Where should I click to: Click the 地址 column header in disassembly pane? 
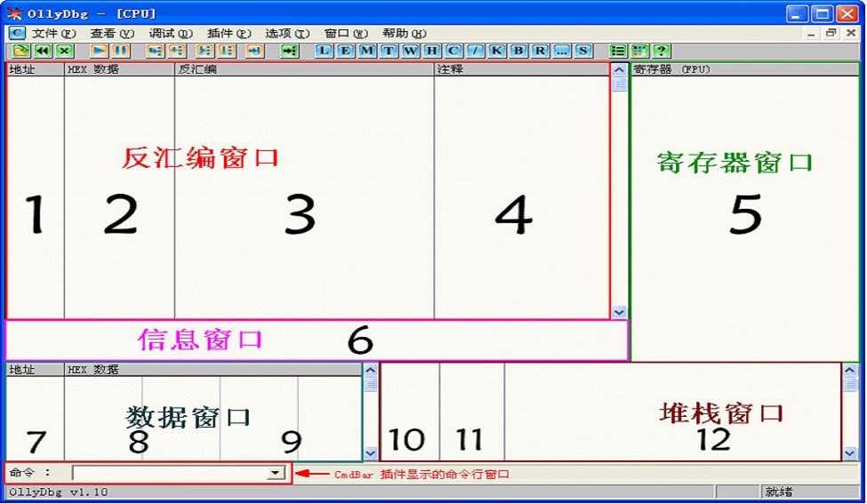click(x=36, y=69)
